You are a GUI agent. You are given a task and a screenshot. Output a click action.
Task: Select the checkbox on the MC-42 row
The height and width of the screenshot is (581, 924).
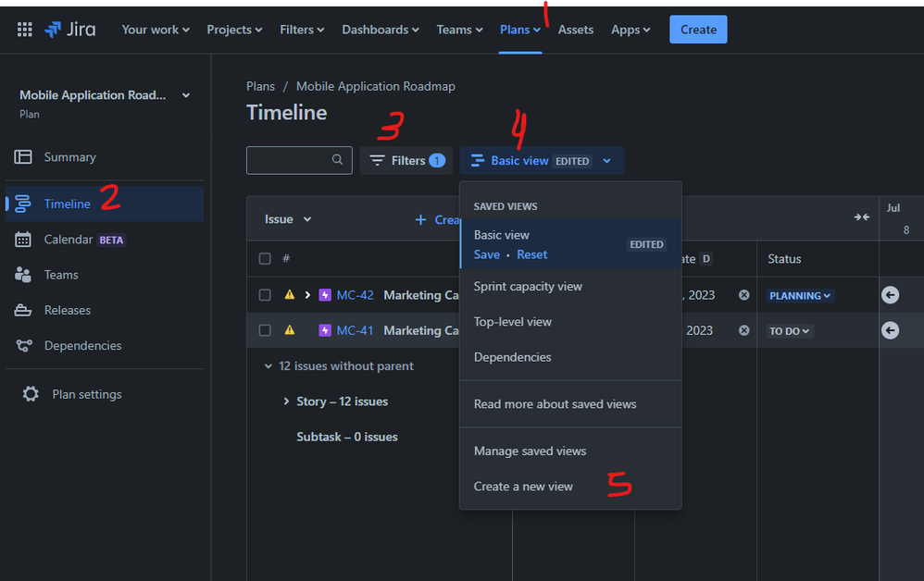265,294
